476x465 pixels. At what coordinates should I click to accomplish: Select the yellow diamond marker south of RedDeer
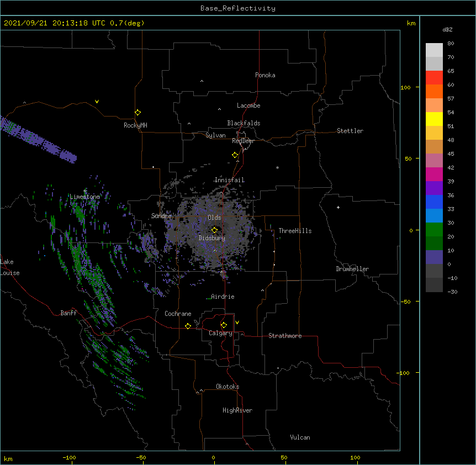[235, 155]
